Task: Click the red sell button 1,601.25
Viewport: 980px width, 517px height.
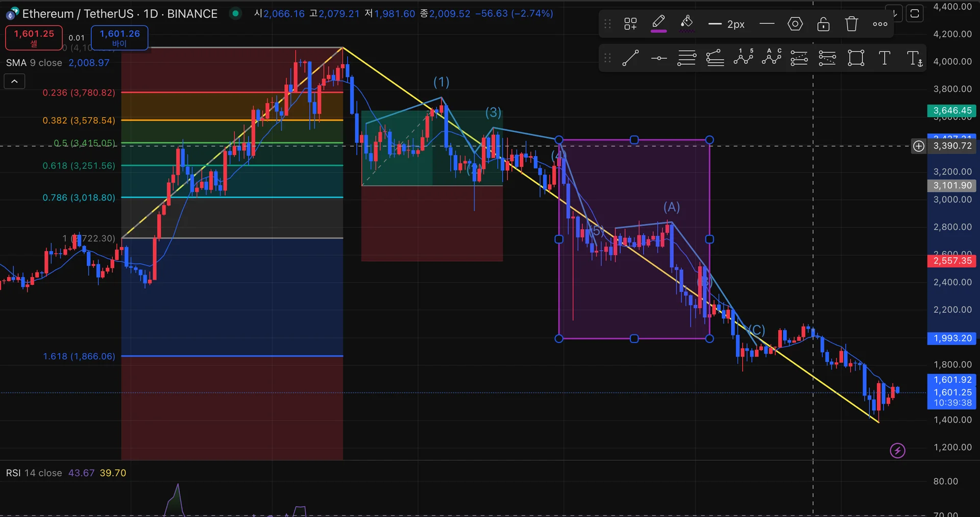Action: (x=34, y=38)
